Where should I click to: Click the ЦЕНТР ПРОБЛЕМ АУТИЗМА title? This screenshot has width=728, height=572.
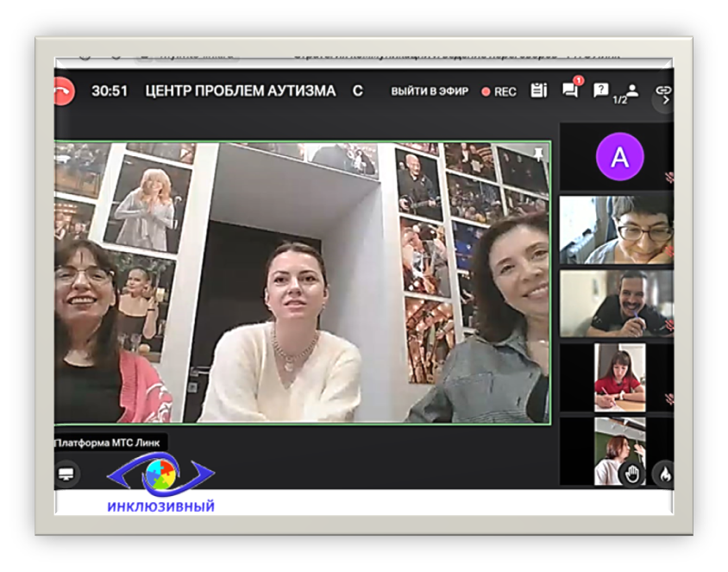point(240,91)
